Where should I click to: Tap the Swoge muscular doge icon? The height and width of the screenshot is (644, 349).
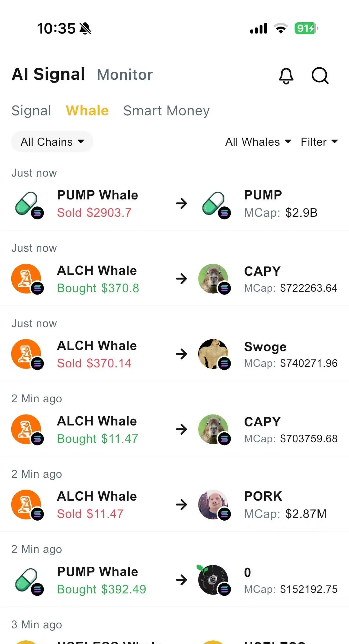(215, 354)
